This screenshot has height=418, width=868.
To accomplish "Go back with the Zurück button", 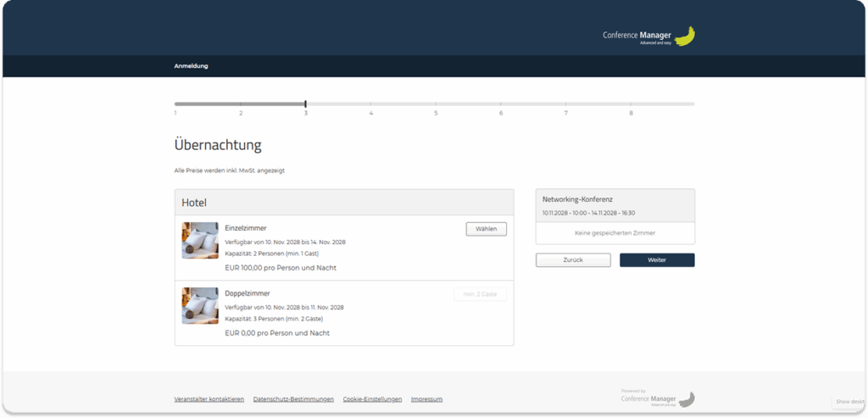I will point(572,259).
